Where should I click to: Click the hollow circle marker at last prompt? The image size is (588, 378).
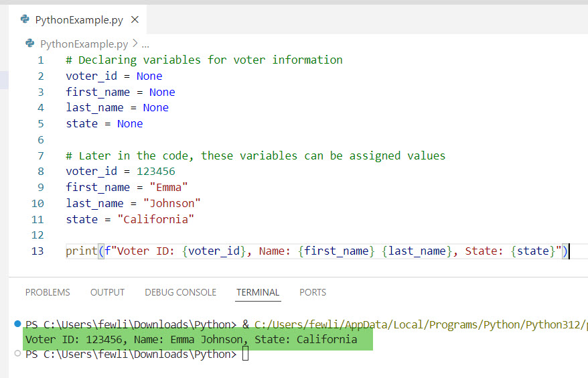pyautogui.click(x=17, y=353)
